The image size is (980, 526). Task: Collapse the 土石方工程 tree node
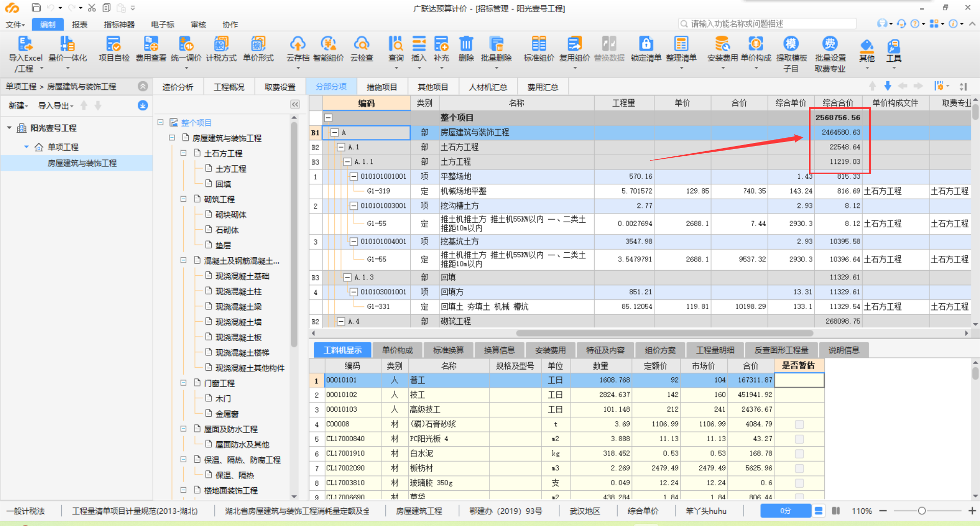pyautogui.click(x=183, y=153)
